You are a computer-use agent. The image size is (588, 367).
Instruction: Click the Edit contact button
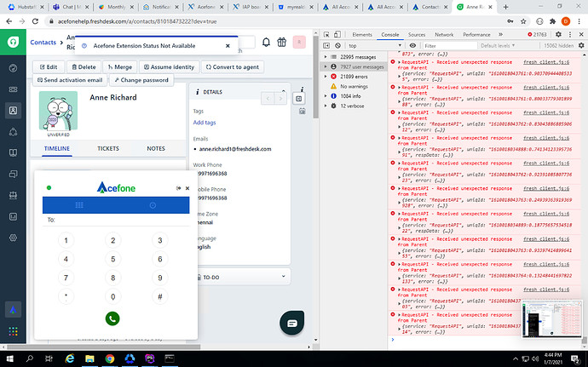pyautogui.click(x=49, y=66)
